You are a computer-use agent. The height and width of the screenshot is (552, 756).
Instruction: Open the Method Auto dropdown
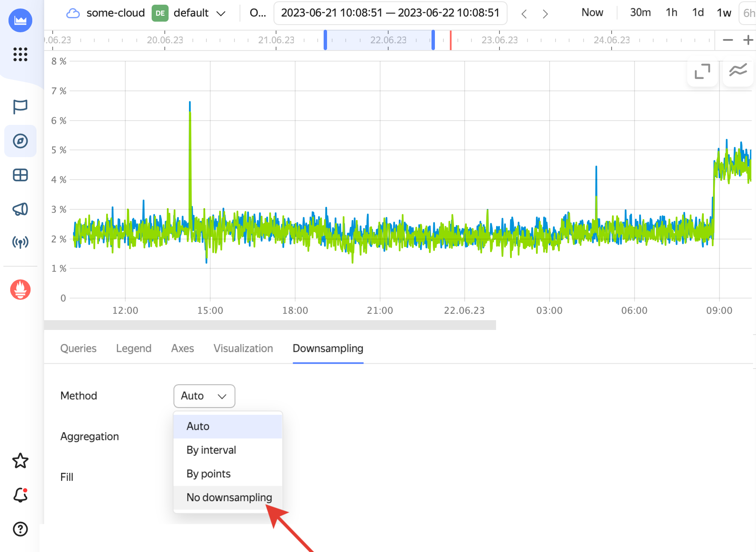[204, 396]
